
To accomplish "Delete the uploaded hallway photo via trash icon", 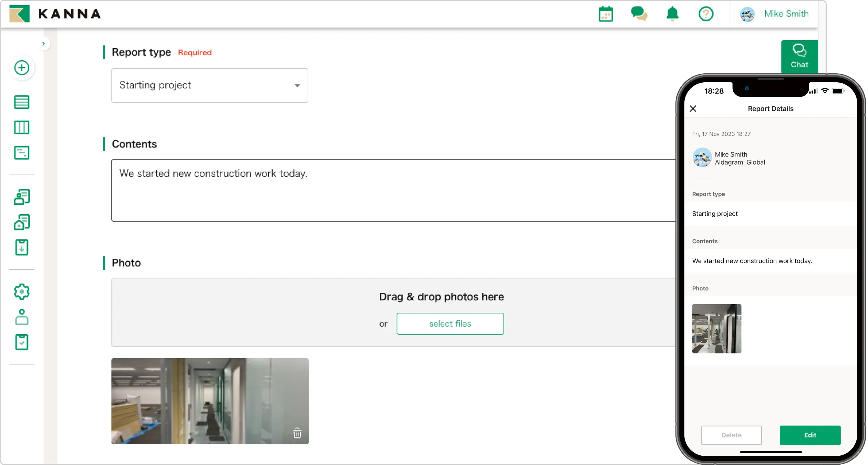I will (297, 434).
